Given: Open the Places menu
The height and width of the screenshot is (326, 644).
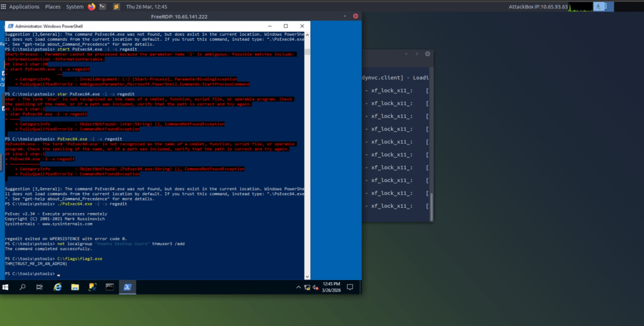Looking at the screenshot, I should pyautogui.click(x=53, y=6).
